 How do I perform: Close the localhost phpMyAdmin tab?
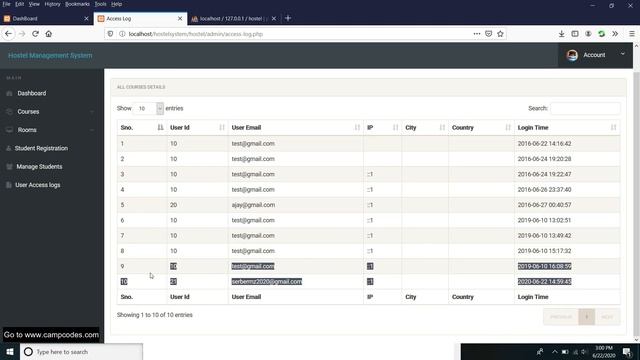click(x=274, y=18)
